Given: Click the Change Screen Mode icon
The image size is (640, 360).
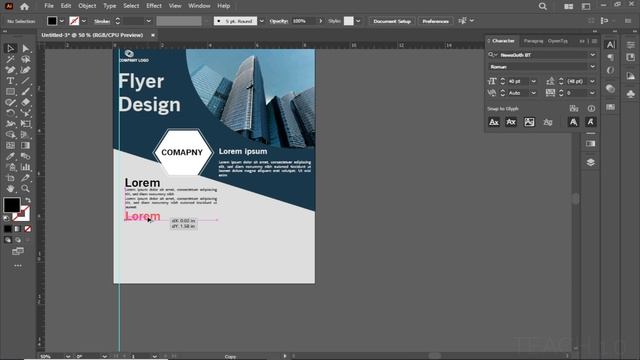Looking at the screenshot, I should pos(18,251).
